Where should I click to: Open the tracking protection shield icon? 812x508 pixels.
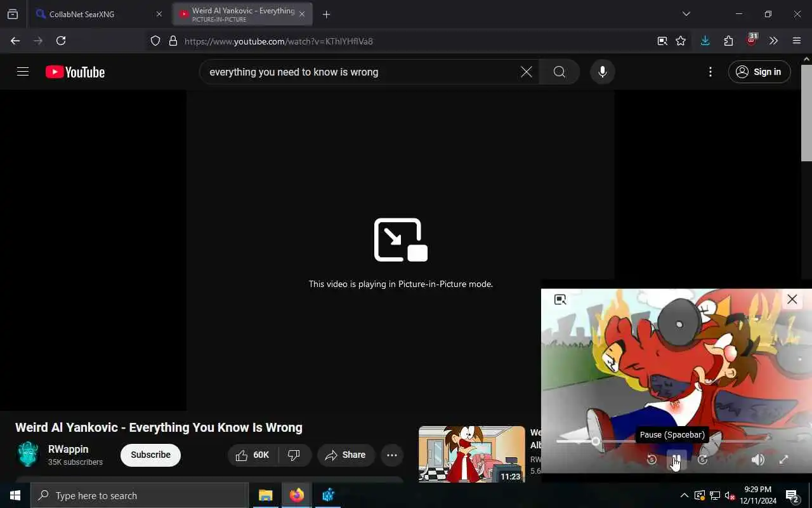coord(155,41)
